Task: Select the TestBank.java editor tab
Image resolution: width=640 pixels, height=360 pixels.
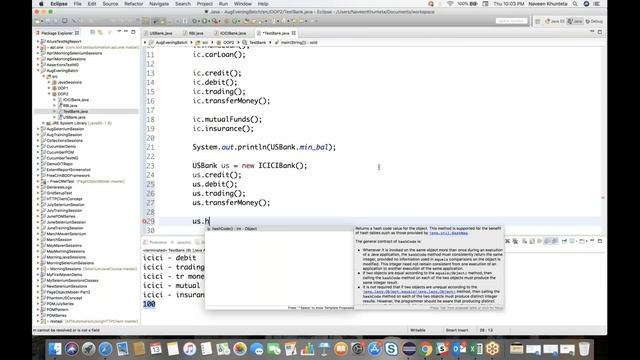Action: click(x=275, y=33)
